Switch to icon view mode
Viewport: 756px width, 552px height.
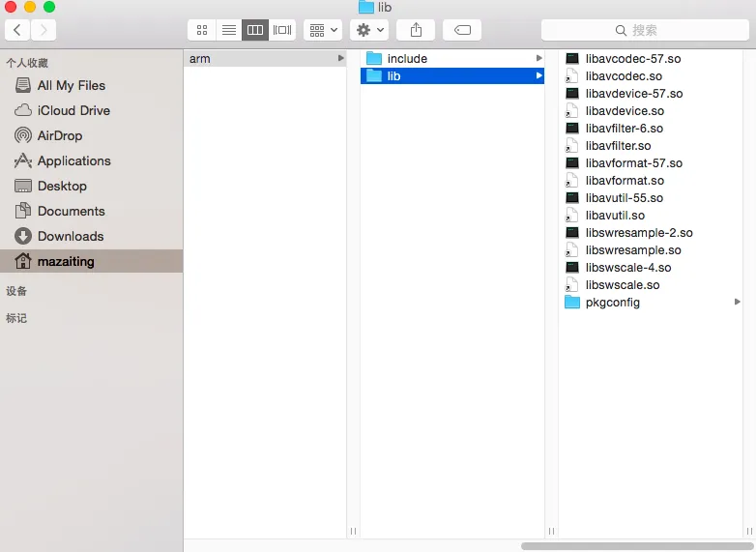coord(201,30)
